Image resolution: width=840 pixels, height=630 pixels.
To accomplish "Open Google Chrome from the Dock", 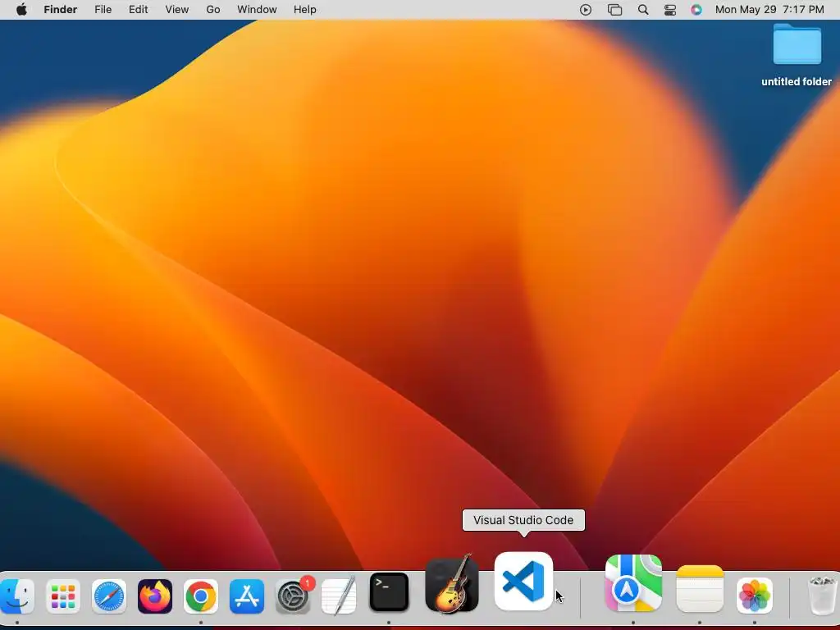I will 201,596.
